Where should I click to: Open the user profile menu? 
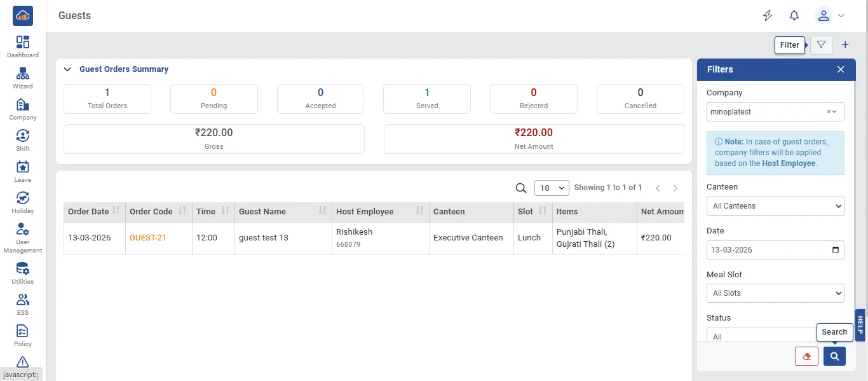830,16
